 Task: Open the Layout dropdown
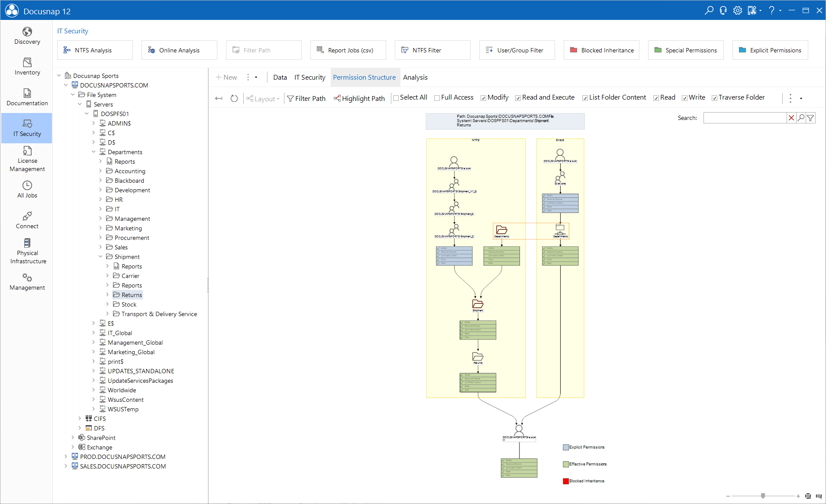pos(263,99)
